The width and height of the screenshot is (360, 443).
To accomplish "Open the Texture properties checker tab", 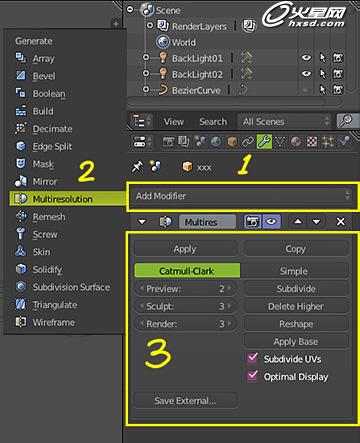I will [312, 142].
